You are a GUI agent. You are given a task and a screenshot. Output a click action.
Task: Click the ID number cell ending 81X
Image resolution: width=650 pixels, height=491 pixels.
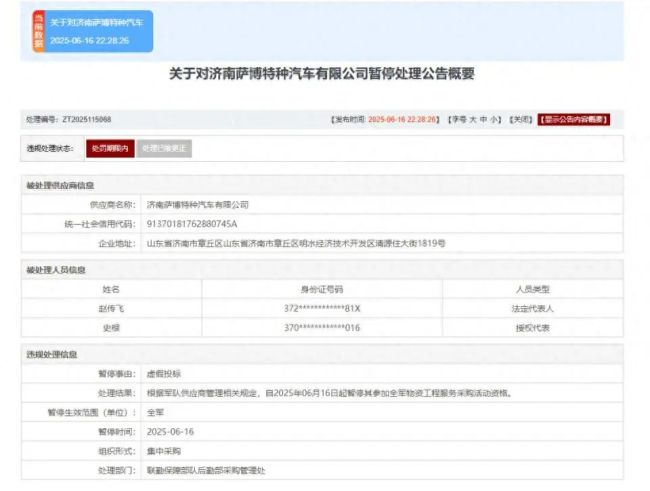coord(322,309)
